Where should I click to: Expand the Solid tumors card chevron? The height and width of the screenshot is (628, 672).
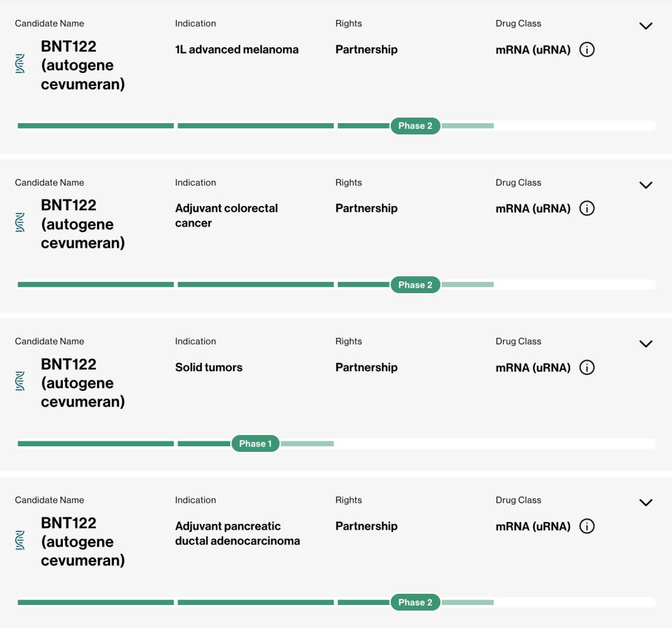click(646, 344)
